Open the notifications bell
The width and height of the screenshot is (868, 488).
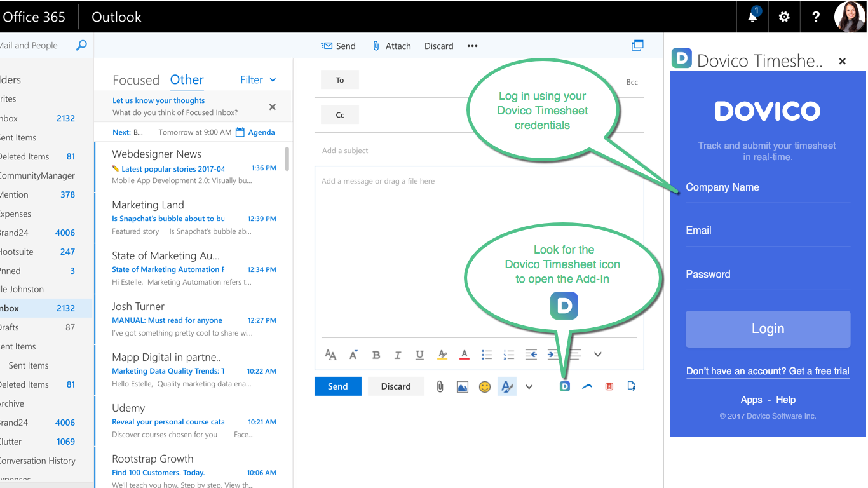753,17
